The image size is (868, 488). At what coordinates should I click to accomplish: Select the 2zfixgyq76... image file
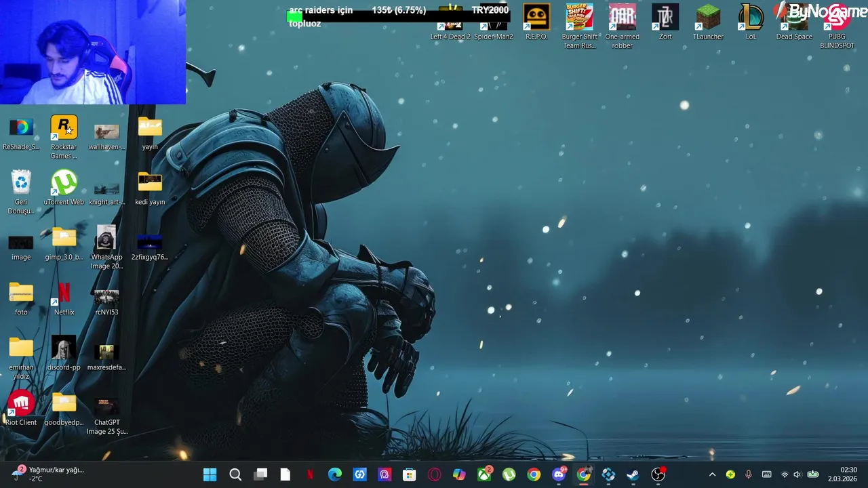coord(150,247)
